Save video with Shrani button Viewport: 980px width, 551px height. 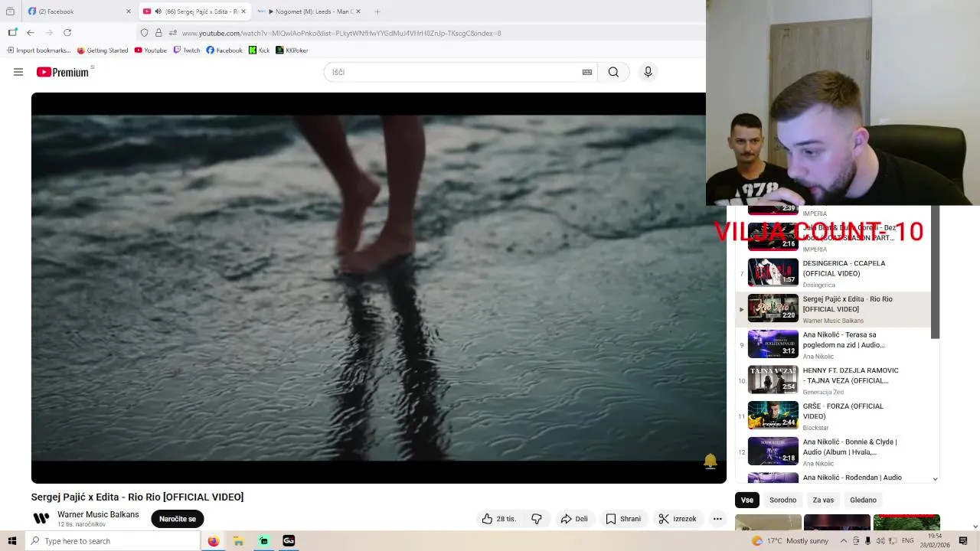[623, 519]
